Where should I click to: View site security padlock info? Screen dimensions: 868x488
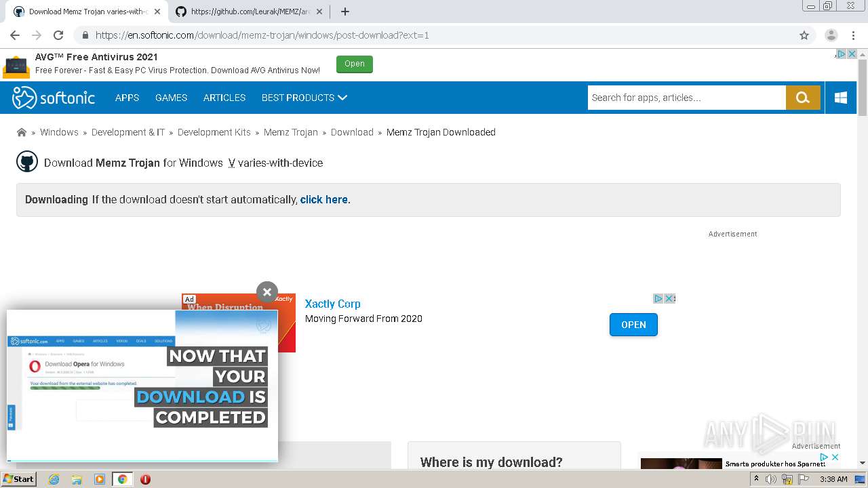tap(85, 35)
